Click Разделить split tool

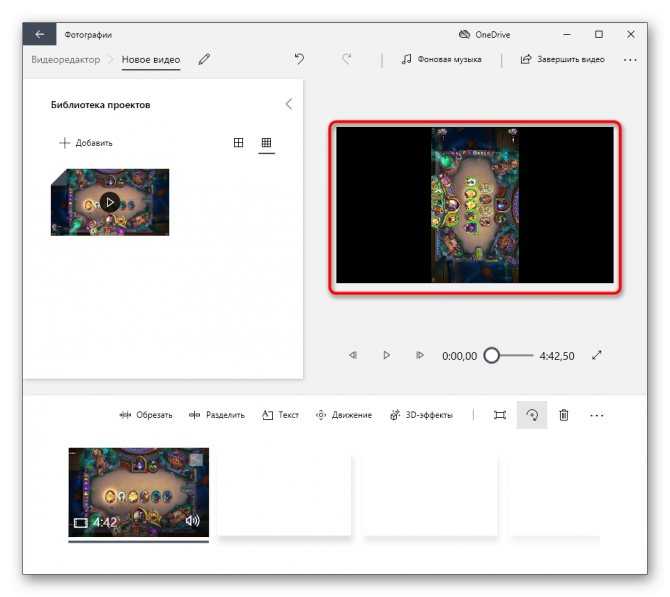coord(217,415)
